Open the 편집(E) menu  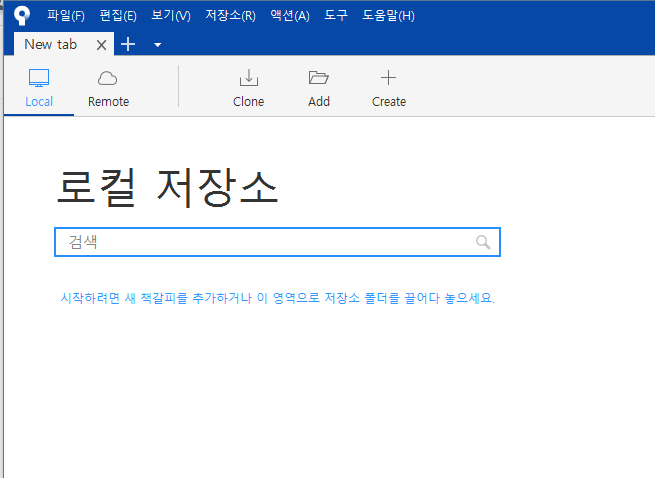coord(118,16)
